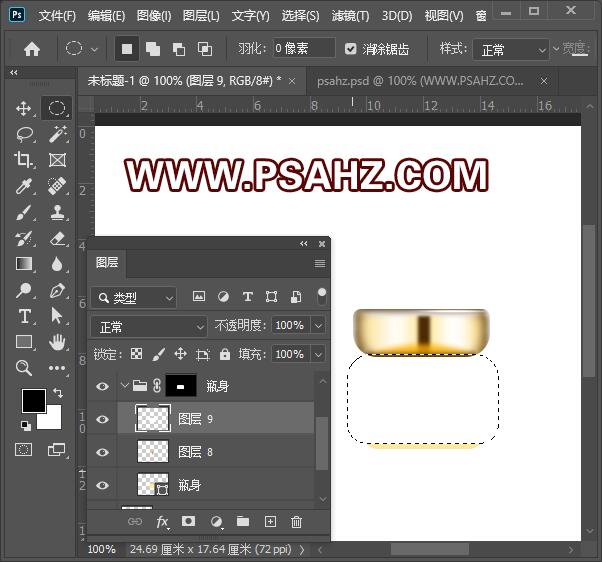Select the History Brush tool

24,238
